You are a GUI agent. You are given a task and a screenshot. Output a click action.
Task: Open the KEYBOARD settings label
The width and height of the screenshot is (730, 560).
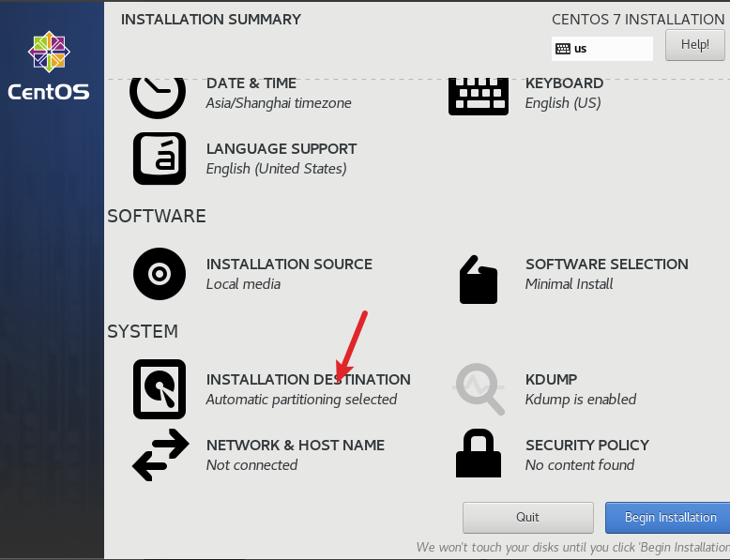[x=564, y=83]
